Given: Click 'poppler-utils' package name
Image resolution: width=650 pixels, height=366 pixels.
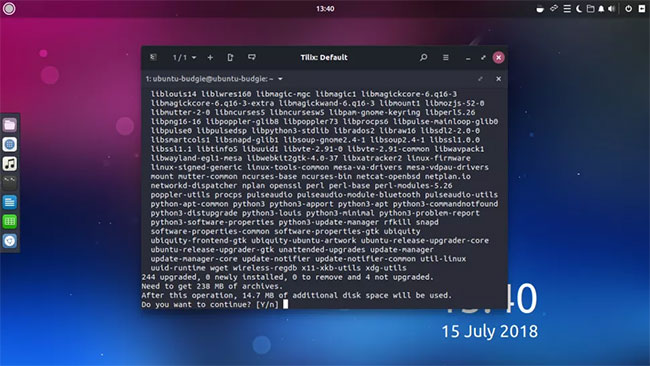Looking at the screenshot, I should click(x=180, y=194).
